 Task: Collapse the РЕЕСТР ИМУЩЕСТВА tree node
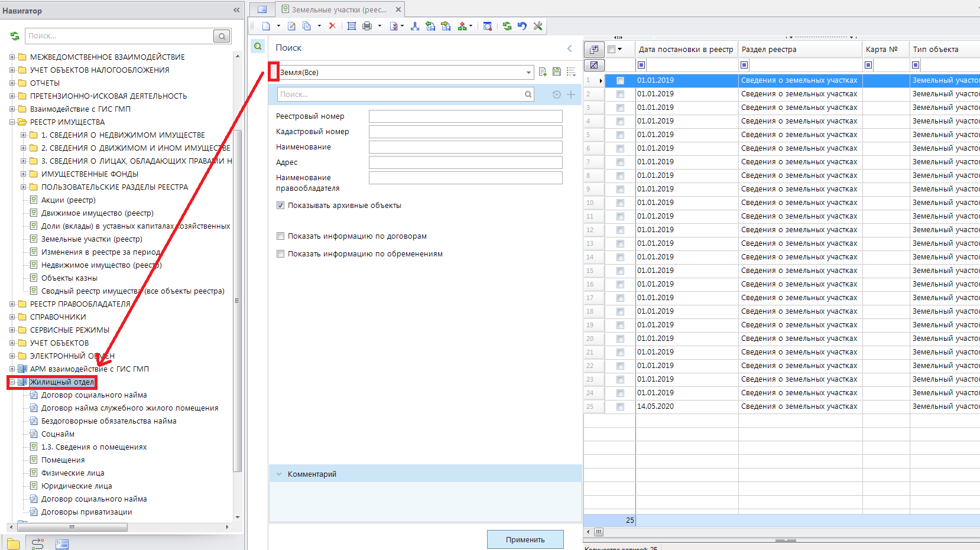click(12, 122)
